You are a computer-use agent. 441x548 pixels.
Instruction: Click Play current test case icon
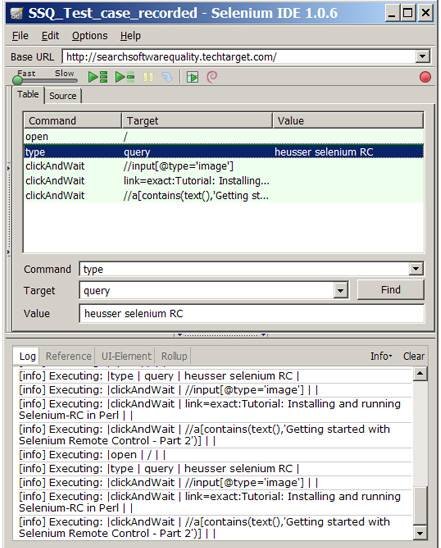(124, 77)
